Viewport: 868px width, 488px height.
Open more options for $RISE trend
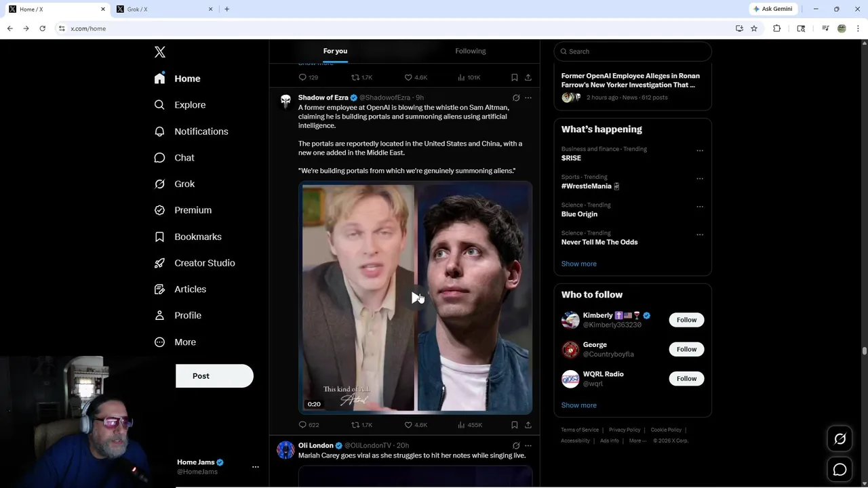(x=700, y=150)
